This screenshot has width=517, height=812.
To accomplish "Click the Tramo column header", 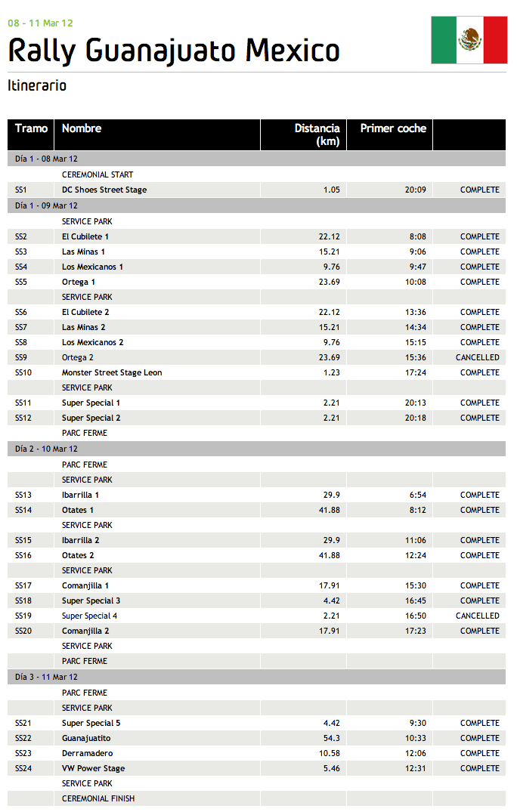I will pos(32,128).
